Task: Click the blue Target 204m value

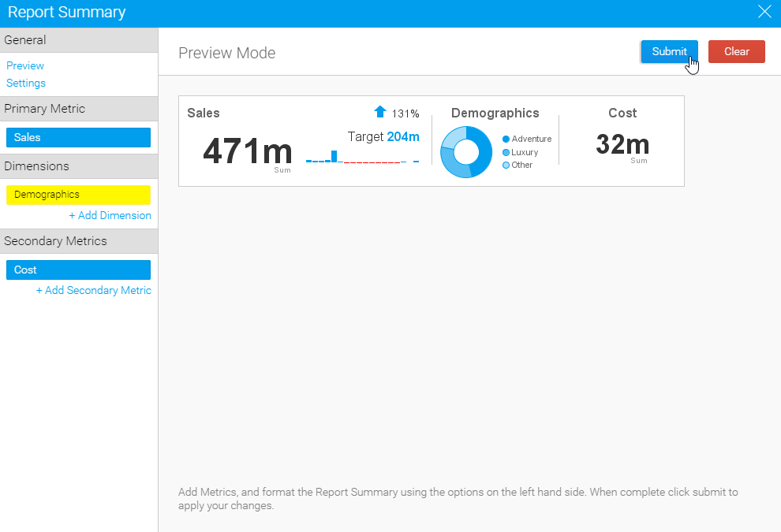Action: click(402, 136)
